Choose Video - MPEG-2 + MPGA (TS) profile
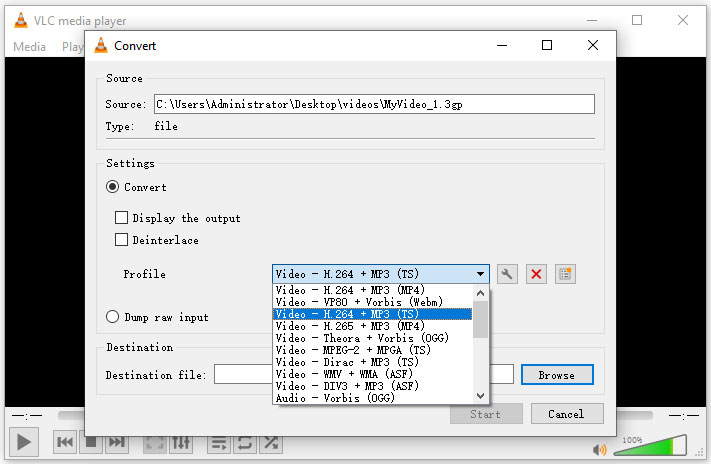711x464 pixels. (372, 350)
